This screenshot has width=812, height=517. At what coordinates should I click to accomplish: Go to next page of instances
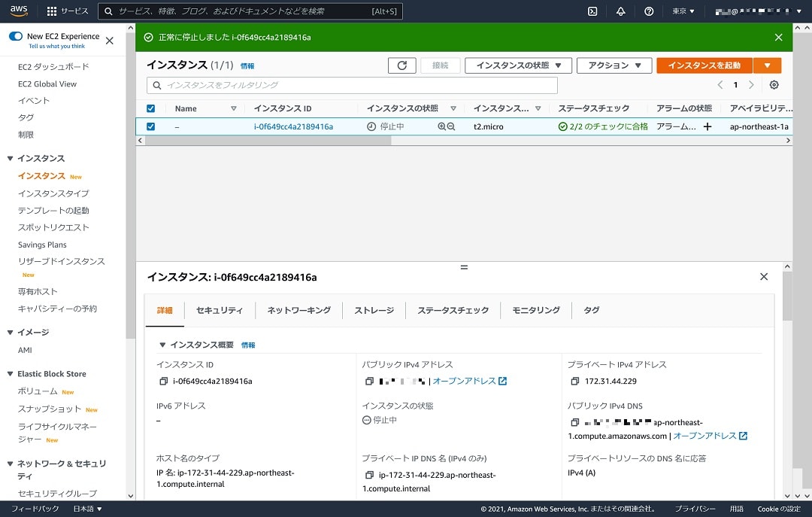tap(751, 85)
